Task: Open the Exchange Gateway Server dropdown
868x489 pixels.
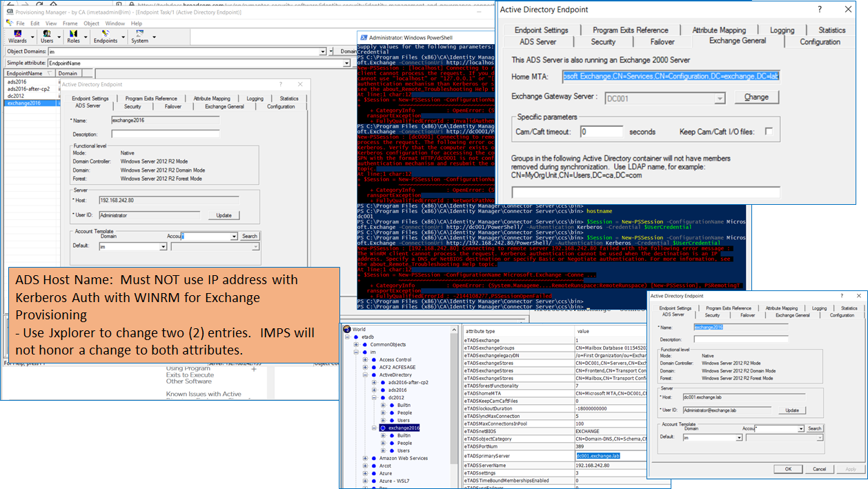Action: [x=720, y=99]
